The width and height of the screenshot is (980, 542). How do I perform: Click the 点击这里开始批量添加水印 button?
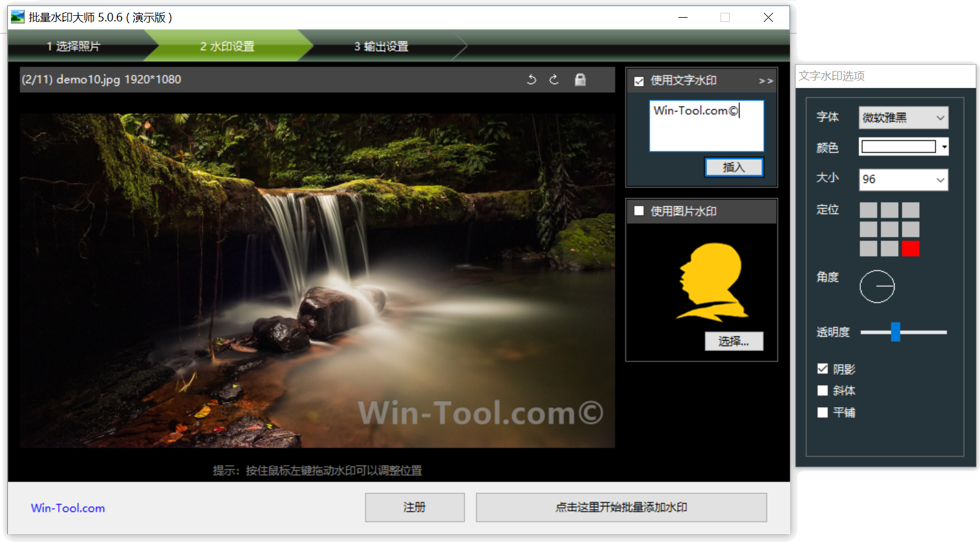[x=621, y=507]
